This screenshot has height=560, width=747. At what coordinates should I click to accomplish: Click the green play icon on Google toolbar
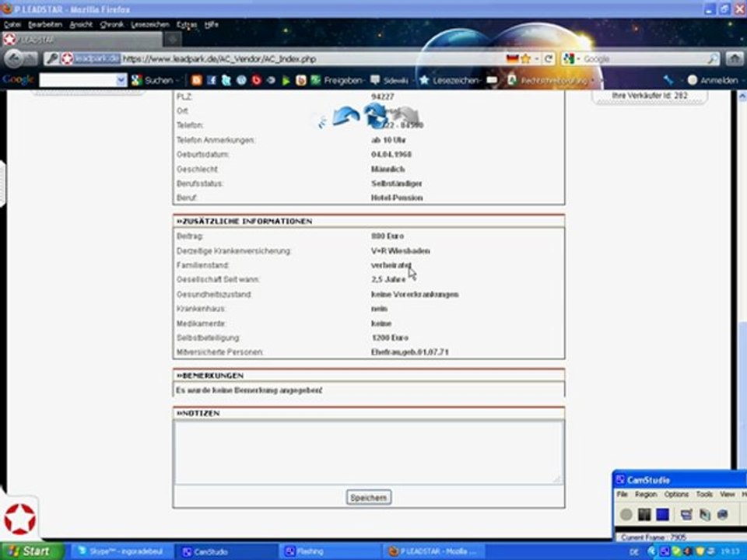pos(286,80)
